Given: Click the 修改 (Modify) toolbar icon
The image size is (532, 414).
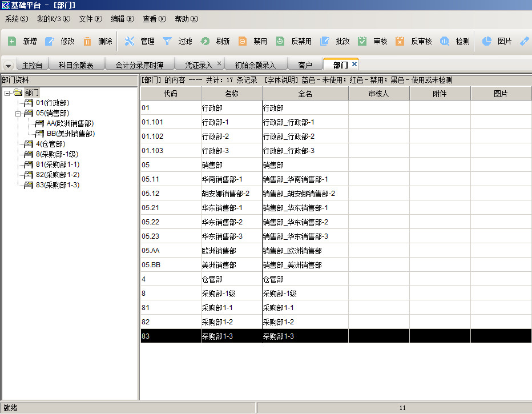Looking at the screenshot, I should coord(50,41).
